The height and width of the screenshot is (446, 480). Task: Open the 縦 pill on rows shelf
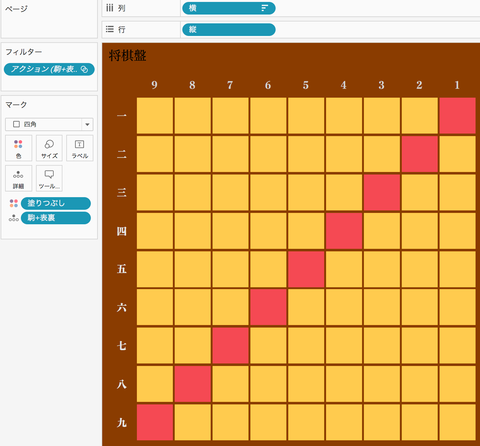pyautogui.click(x=229, y=29)
